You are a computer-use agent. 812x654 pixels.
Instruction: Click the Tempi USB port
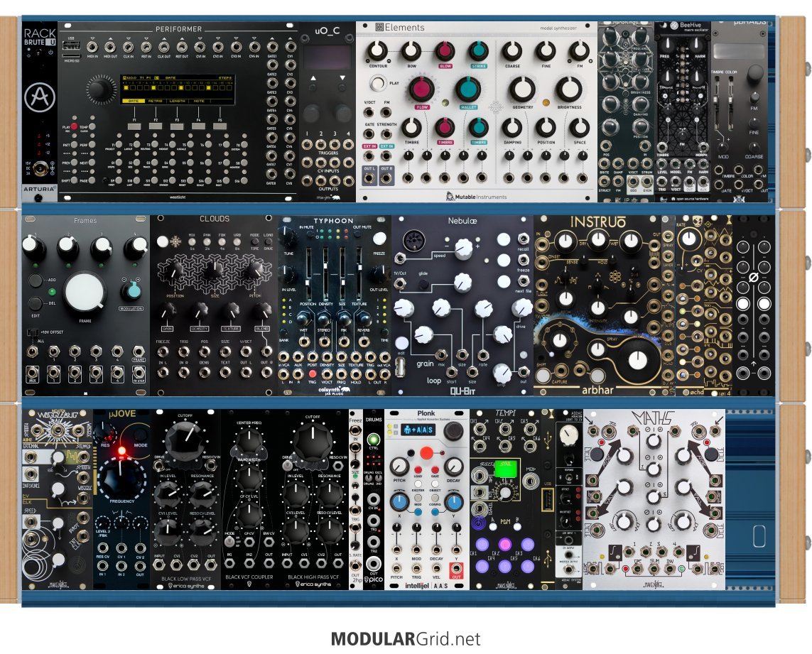coord(548,501)
